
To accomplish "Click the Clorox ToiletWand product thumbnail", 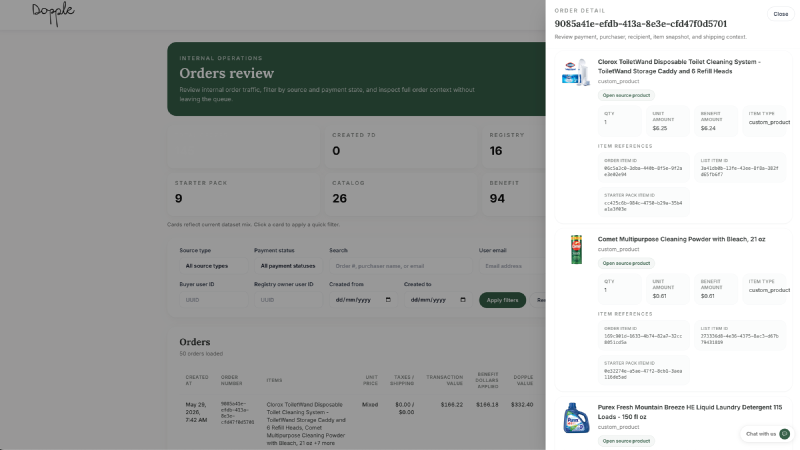I will coord(576,72).
